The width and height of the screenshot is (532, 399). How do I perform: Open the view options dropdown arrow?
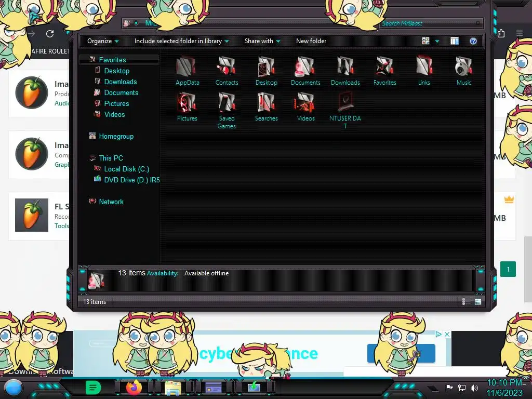(x=437, y=42)
